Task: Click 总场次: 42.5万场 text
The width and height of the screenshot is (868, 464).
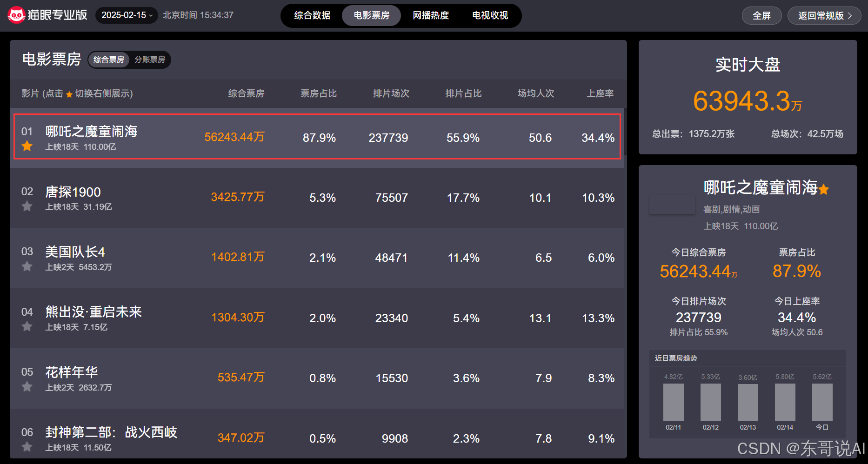Action: click(x=807, y=134)
